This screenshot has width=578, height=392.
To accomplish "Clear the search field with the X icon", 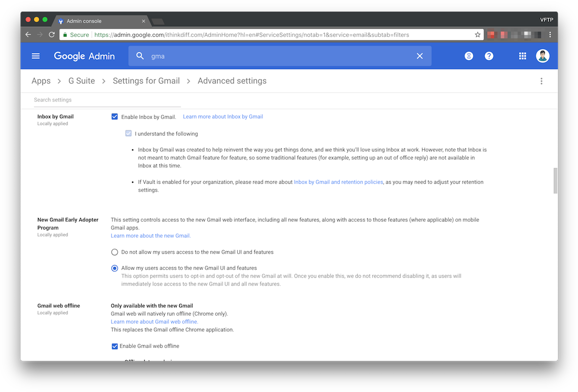I will pos(420,56).
